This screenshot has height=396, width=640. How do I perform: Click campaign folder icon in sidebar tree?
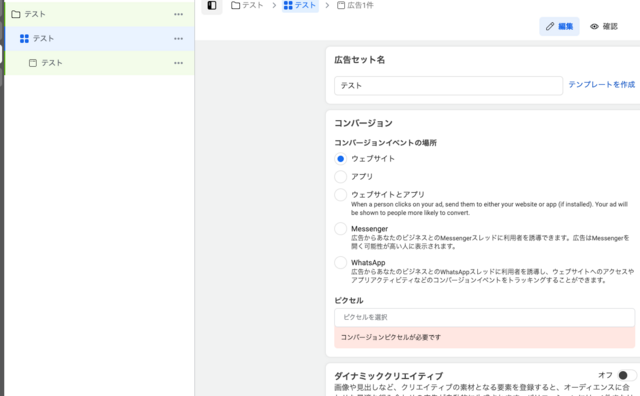click(x=16, y=14)
